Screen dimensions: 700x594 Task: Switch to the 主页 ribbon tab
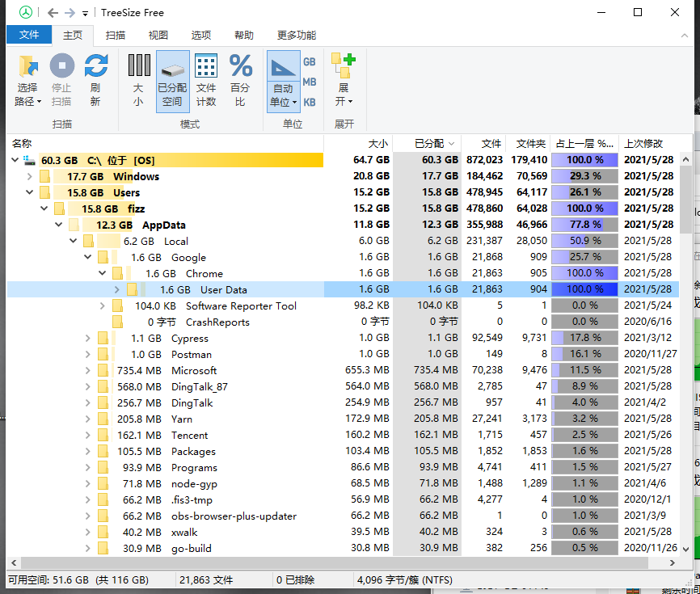point(73,36)
